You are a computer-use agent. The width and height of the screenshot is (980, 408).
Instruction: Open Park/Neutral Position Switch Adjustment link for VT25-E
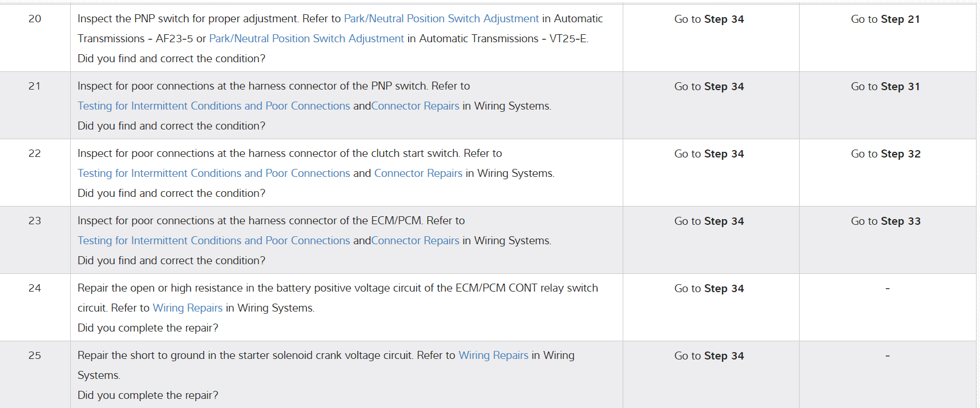pos(306,39)
